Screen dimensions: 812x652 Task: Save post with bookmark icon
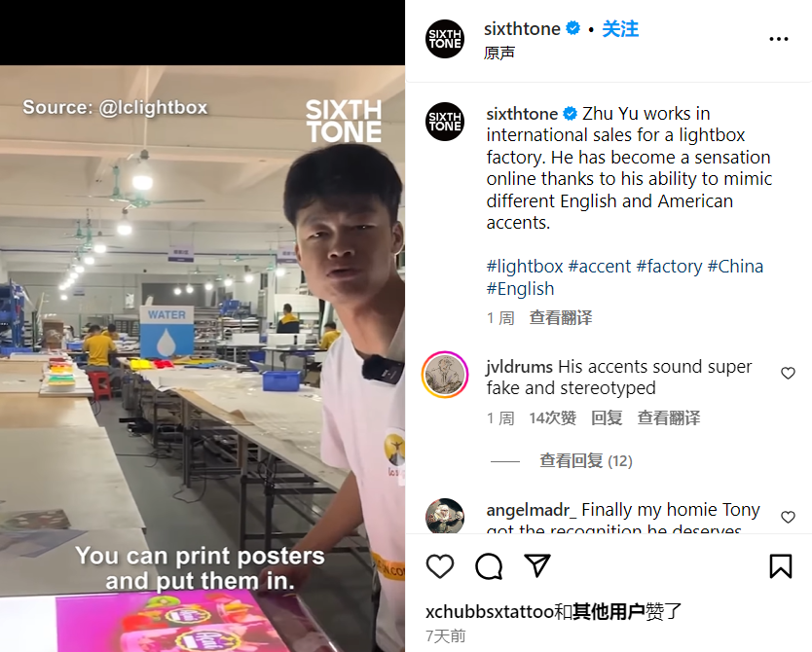tap(781, 565)
